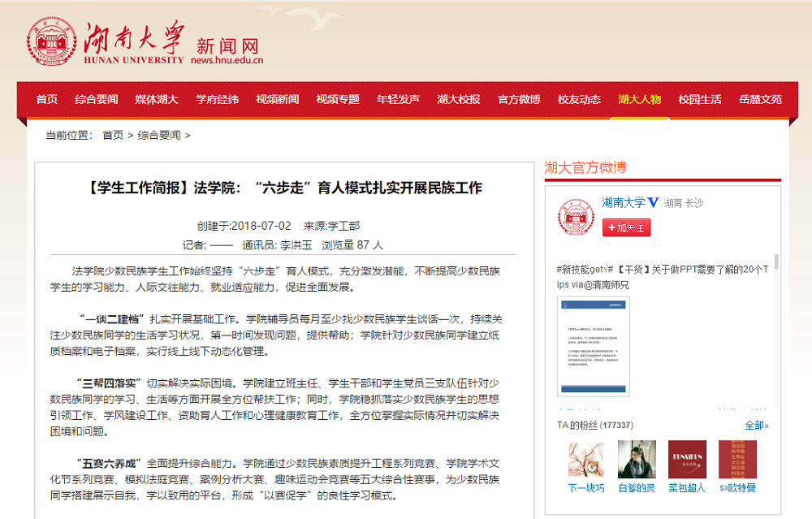The width and height of the screenshot is (812, 519).
Task: Select the 视频新闻 menu item
Action: click(x=277, y=99)
